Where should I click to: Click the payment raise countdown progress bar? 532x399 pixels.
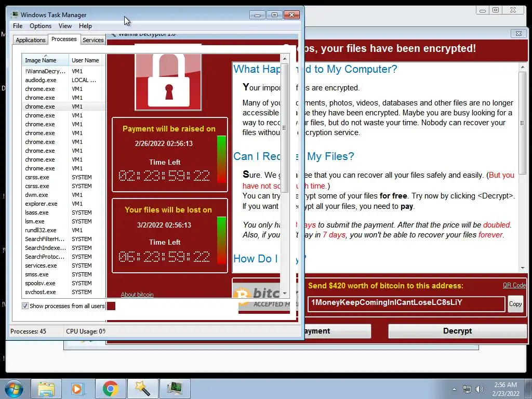pos(221,159)
